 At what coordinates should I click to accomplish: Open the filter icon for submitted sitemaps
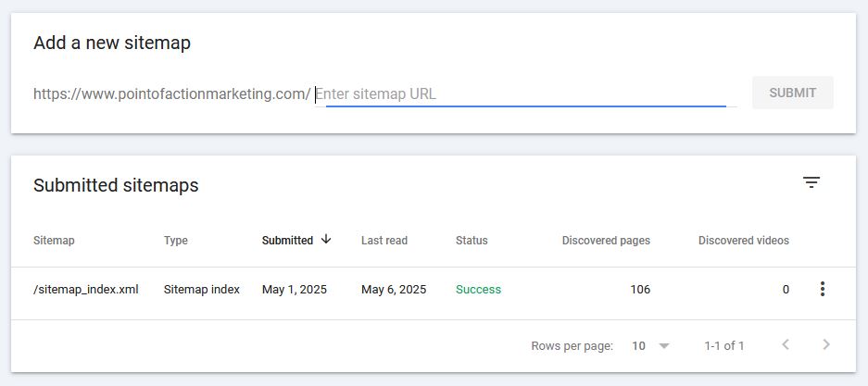pos(811,182)
